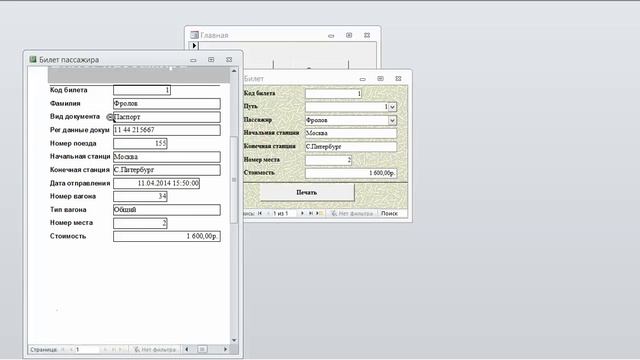Close the Билет пассажира window
Image resolution: width=640 pixels, height=360 pixels.
[x=229, y=60]
